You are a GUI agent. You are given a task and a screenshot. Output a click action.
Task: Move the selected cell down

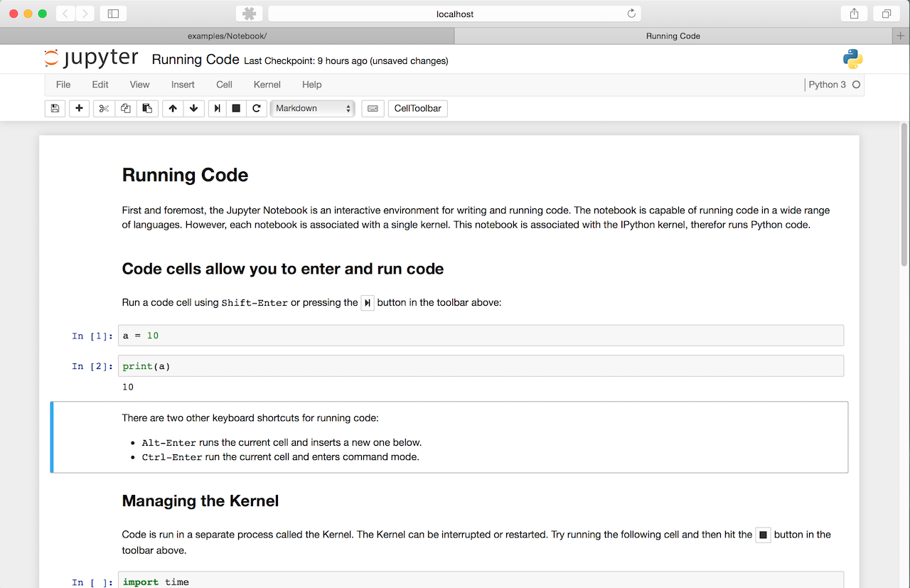[194, 108]
